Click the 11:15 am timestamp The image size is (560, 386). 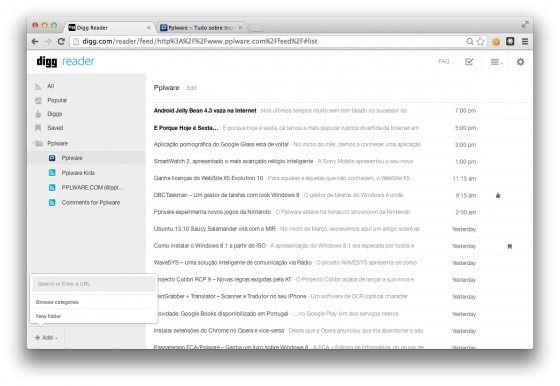[x=464, y=179]
